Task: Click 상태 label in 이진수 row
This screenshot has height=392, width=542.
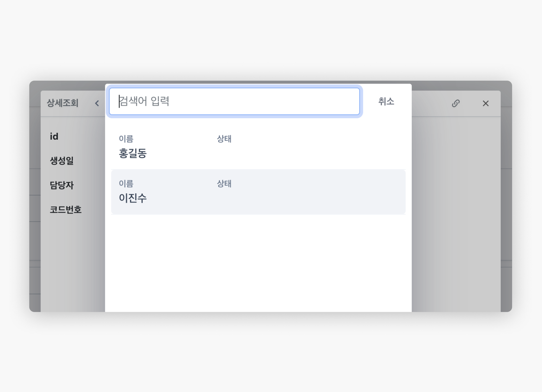Action: 224,184
